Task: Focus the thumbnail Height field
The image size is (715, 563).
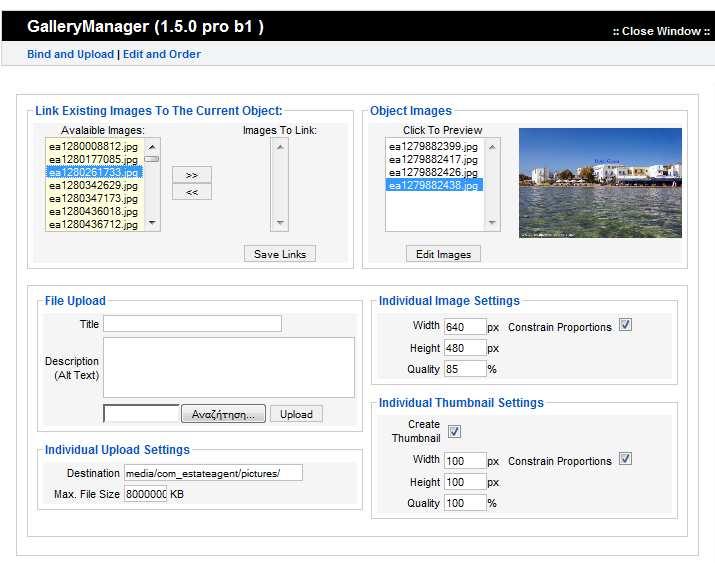Action: pyautogui.click(x=465, y=482)
